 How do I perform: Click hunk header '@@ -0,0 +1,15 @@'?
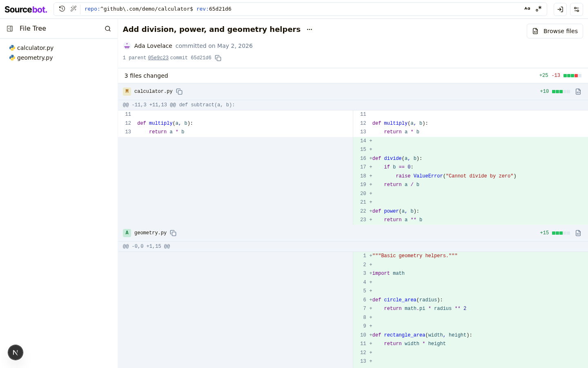(146, 247)
